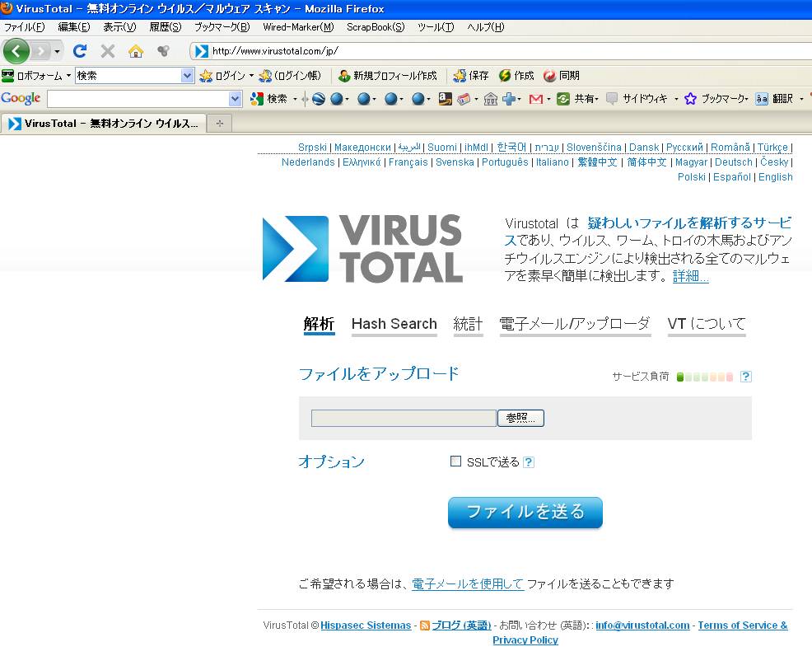
Task: Expand the ロボフォーム menu dropdown arrow
Action: (x=68, y=76)
